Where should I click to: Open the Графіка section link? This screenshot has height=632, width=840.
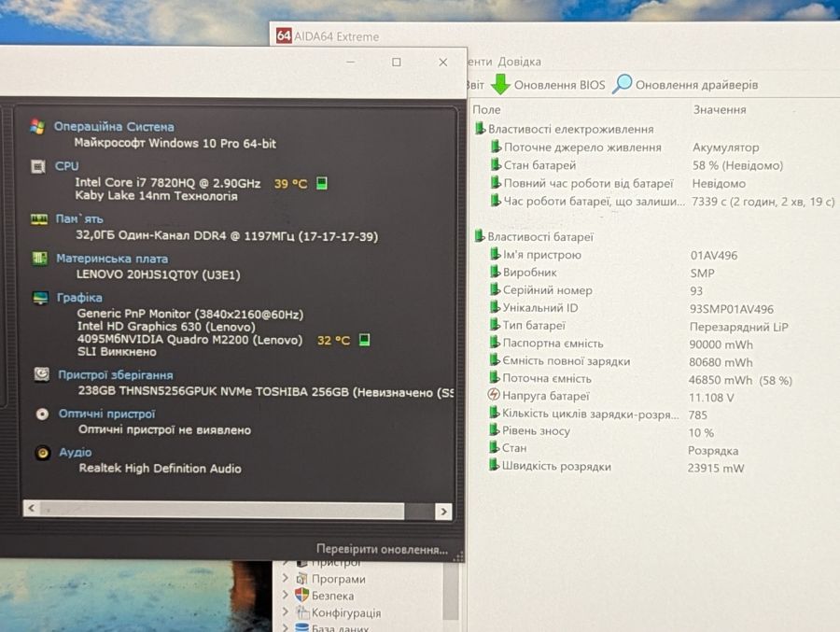point(80,298)
